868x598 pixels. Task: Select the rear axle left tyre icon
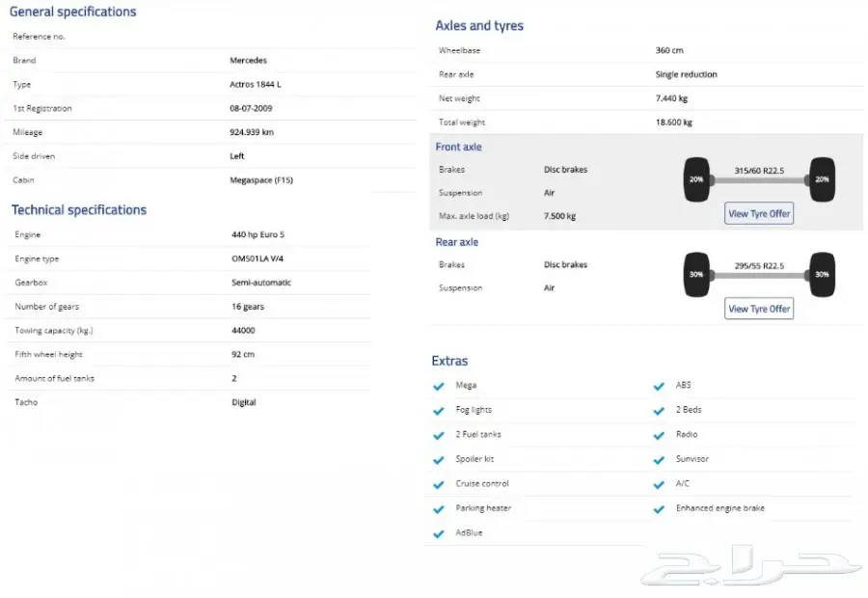pyautogui.click(x=696, y=275)
